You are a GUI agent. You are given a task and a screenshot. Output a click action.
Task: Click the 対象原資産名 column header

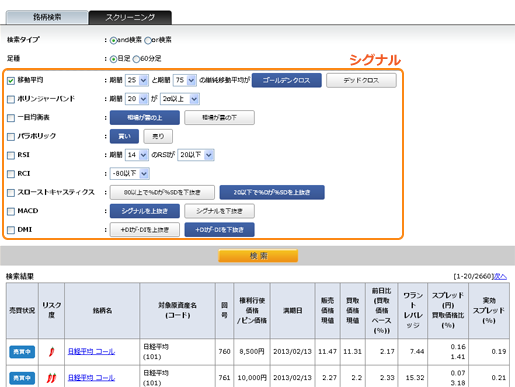click(x=177, y=311)
